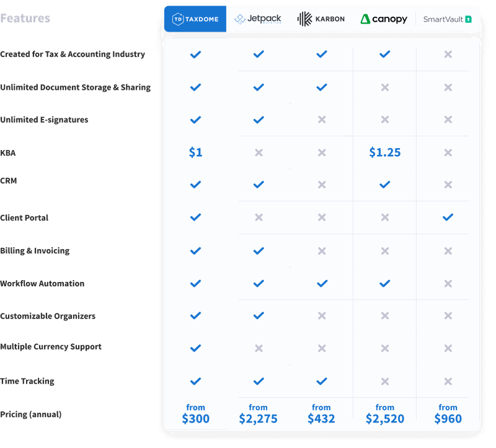
Task: Click the "KBA" feature label
Action: 7,153
